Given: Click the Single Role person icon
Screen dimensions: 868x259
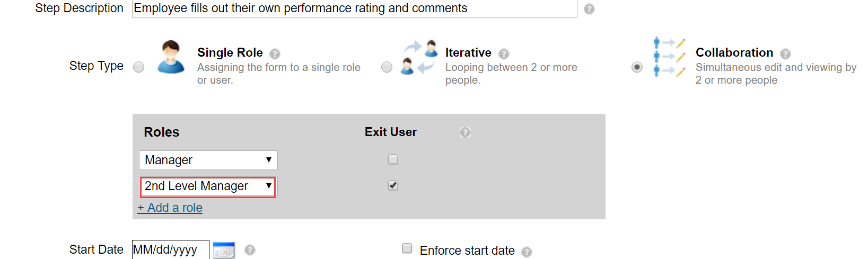Looking at the screenshot, I should click(x=171, y=56).
